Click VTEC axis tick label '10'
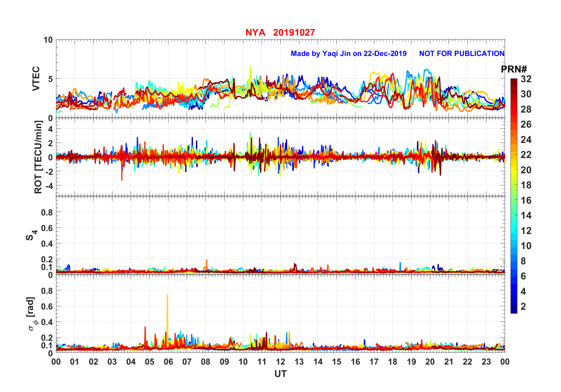This screenshot has width=561, height=392. [48, 40]
